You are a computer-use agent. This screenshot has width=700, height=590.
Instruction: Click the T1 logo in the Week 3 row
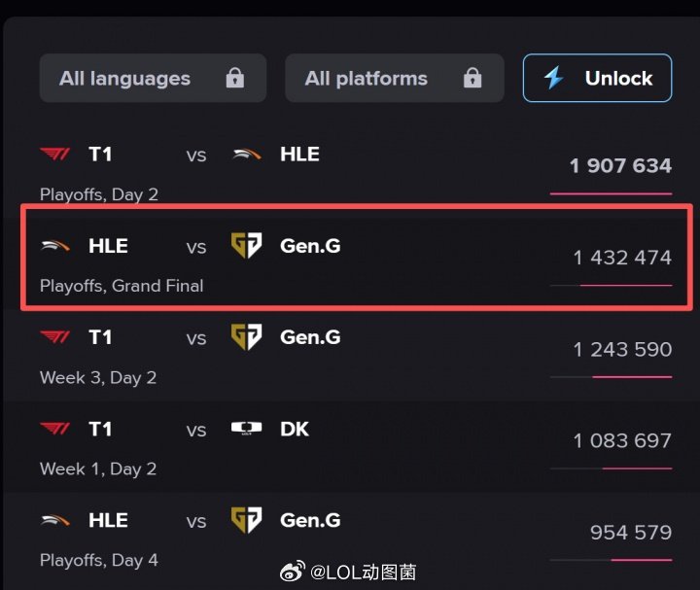click(54, 337)
